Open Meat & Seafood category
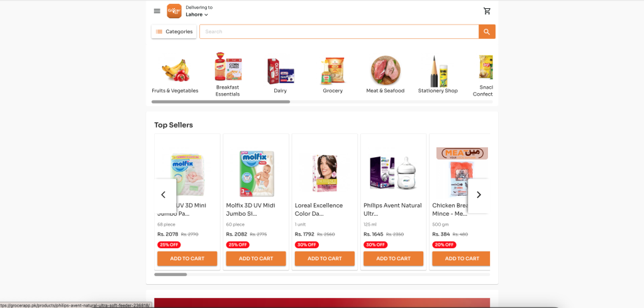The width and height of the screenshot is (644, 308). (x=386, y=75)
